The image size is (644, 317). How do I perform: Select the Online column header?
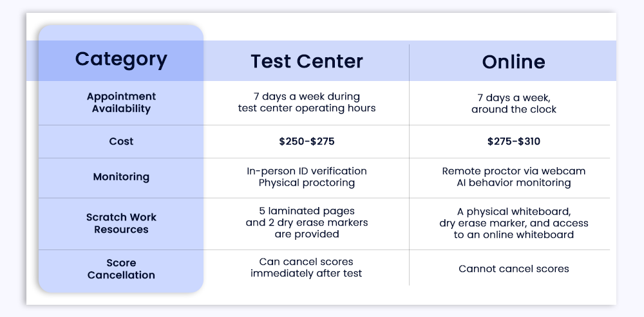513,62
